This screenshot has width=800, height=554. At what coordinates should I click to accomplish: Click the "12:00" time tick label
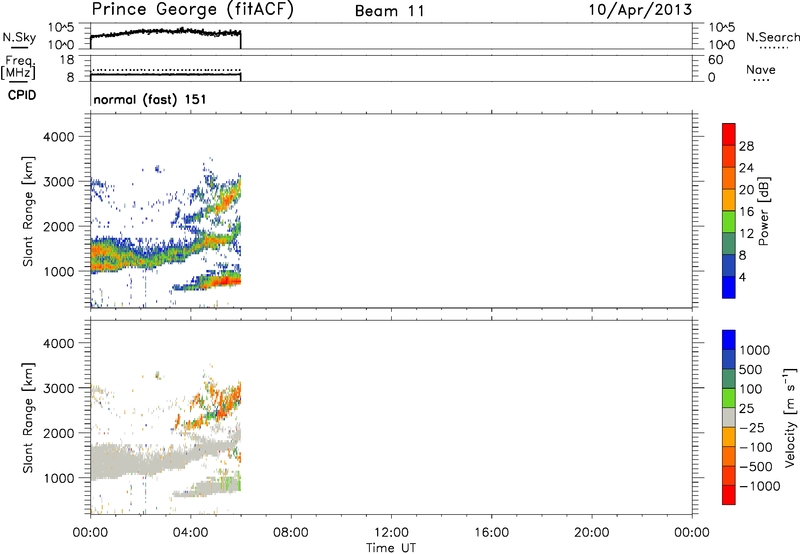(x=391, y=533)
